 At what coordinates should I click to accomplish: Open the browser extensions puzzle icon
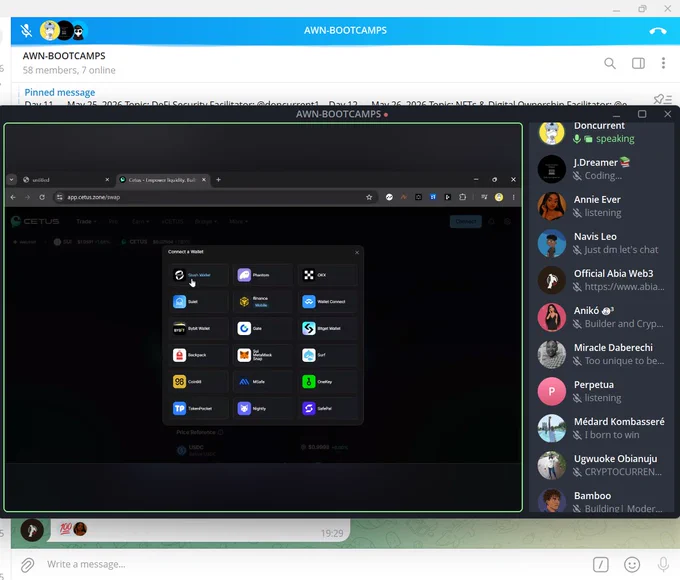463,197
